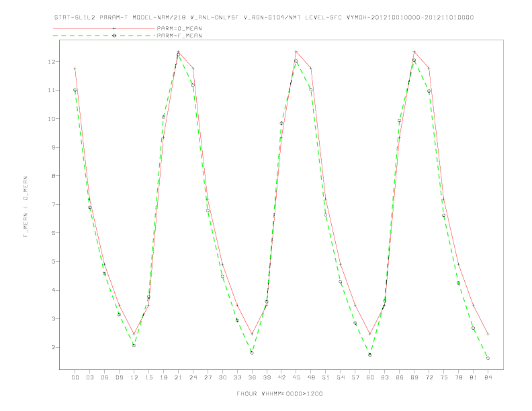Select the PARM=O_MEAN legend label
Viewport: 532px width, 411px height.
coord(179,28)
